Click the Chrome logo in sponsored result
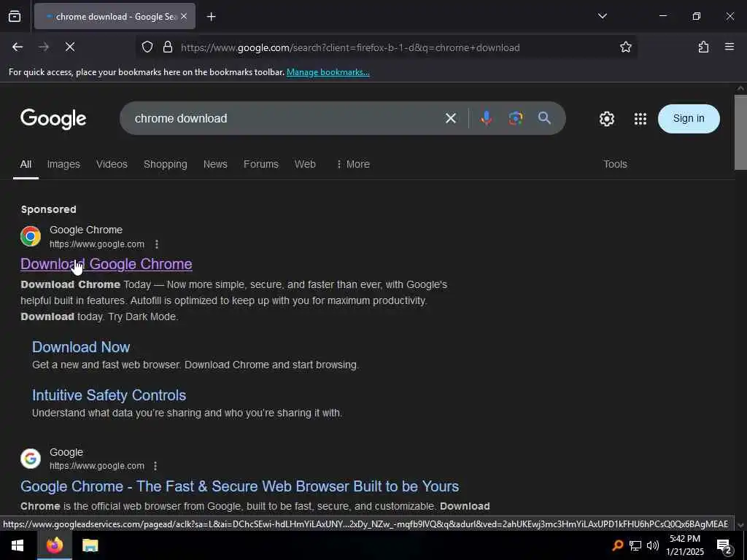 point(31,236)
